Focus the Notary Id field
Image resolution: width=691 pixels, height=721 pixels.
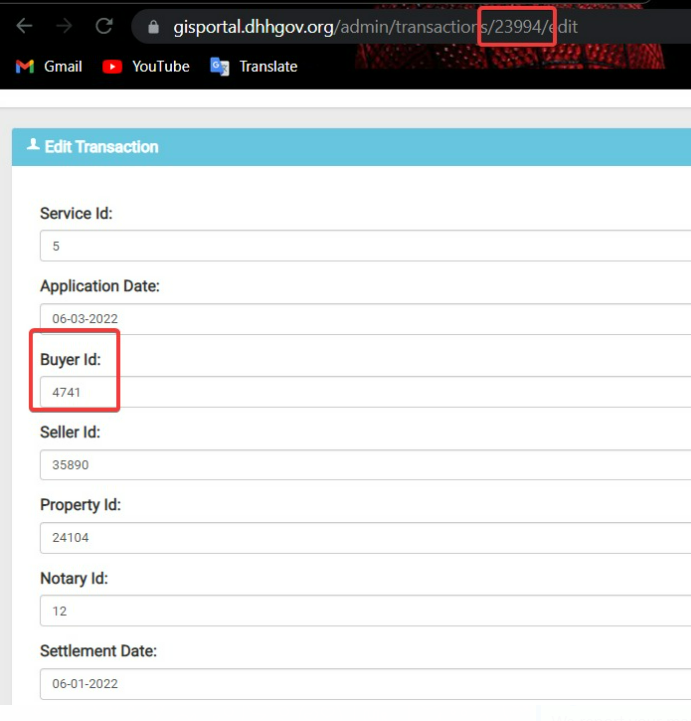coord(365,611)
